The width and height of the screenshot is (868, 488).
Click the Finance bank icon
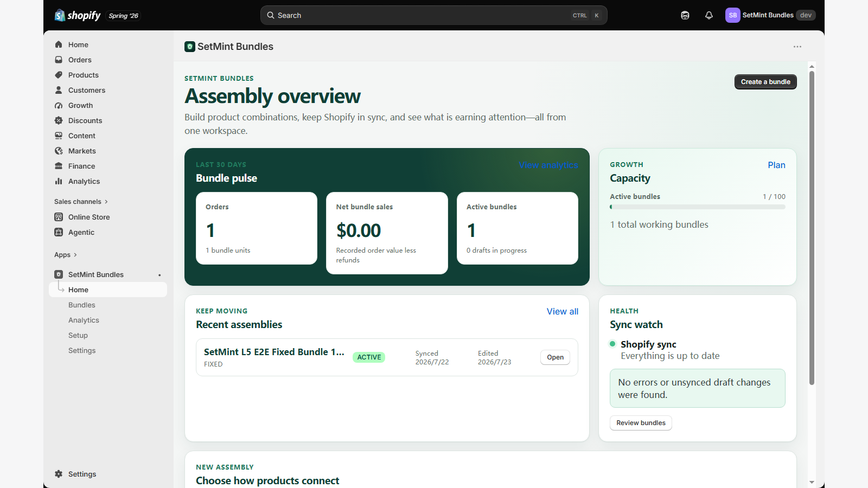click(59, 166)
